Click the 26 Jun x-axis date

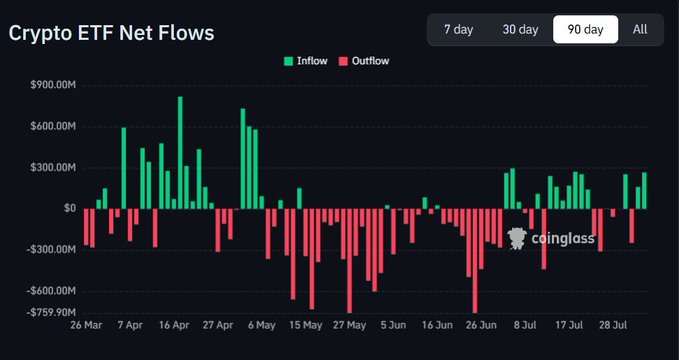click(x=481, y=325)
